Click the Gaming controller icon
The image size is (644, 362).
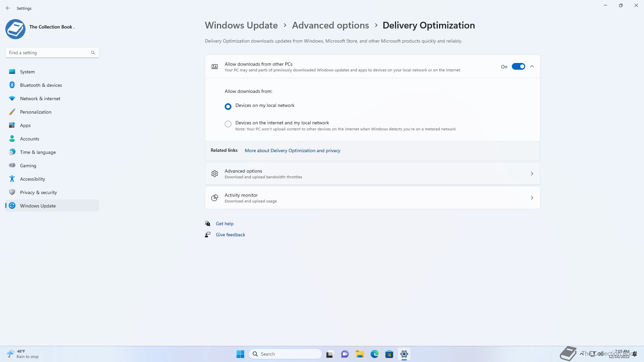point(12,165)
